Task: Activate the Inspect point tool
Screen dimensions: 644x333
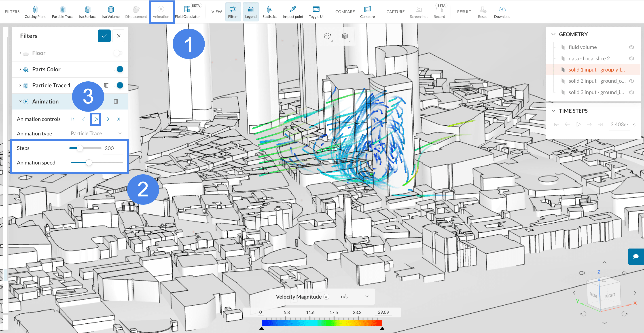Action: (293, 12)
